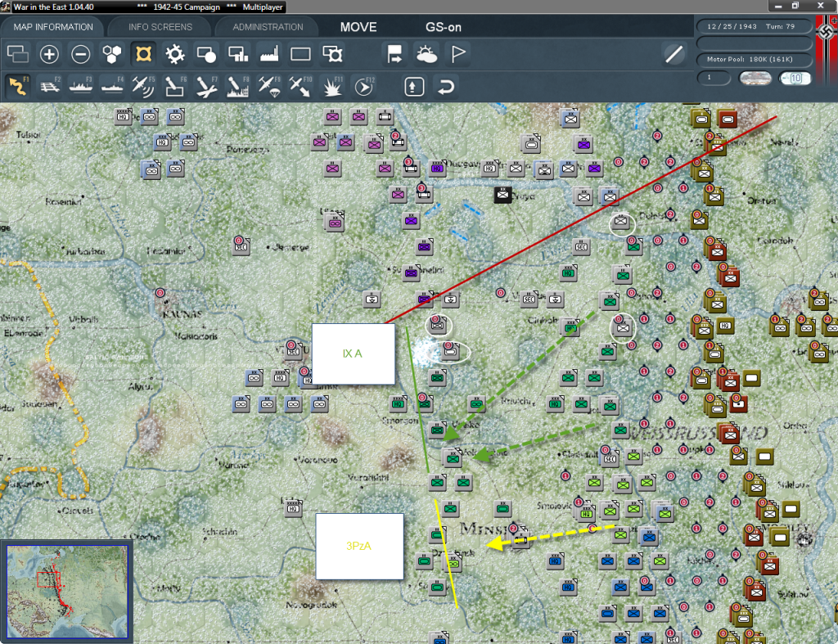Screen dimensions: 838x644
Task: Click the small oval showing 1
Action: pyautogui.click(x=714, y=78)
